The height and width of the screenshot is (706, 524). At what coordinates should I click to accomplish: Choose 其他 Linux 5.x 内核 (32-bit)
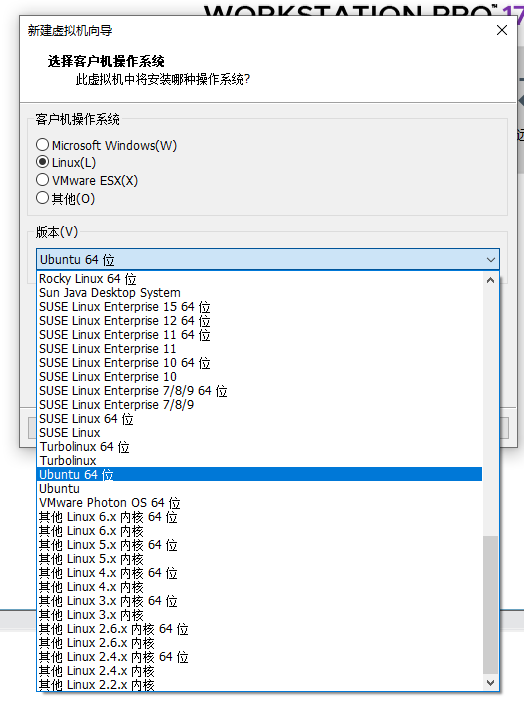260,558
